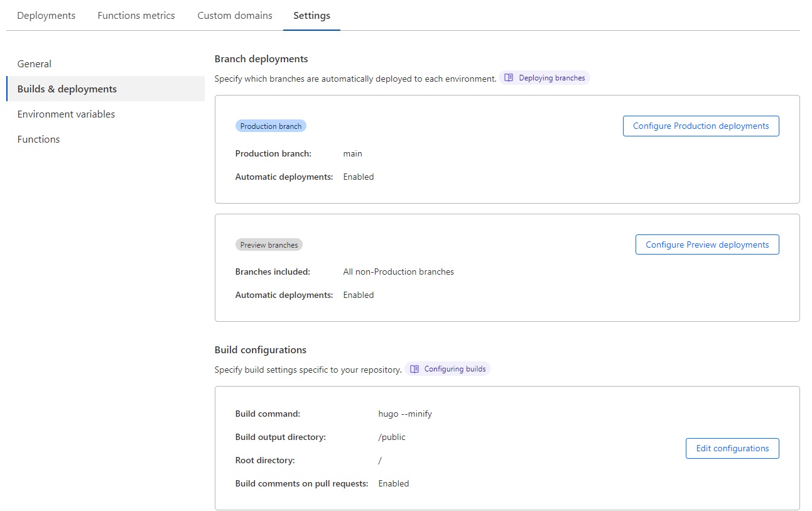The width and height of the screenshot is (812, 511).
Task: Click Configure Preview deployments
Action: point(706,245)
